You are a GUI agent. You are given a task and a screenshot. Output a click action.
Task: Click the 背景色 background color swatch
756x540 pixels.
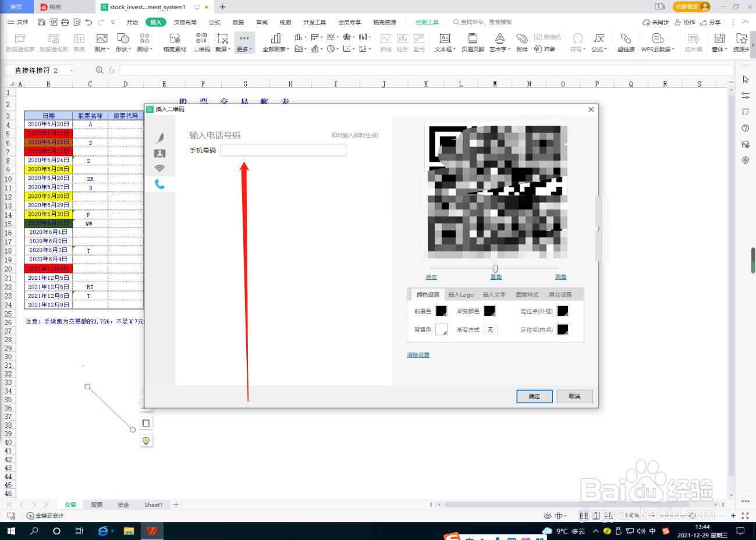[x=441, y=329]
